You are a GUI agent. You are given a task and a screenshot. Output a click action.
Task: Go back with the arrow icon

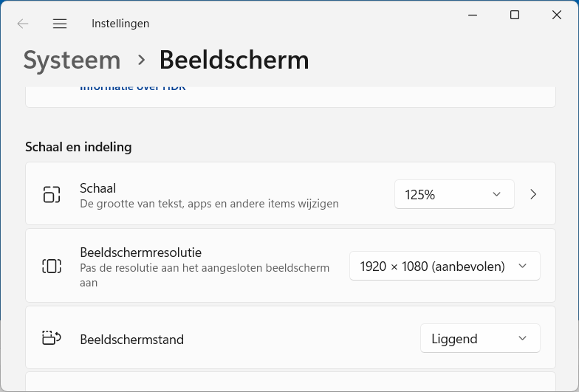23,24
